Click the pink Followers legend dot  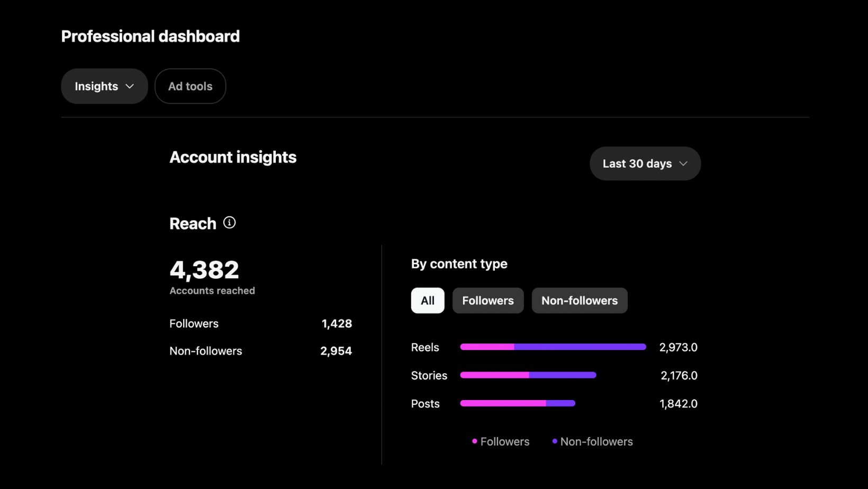pyautogui.click(x=475, y=441)
